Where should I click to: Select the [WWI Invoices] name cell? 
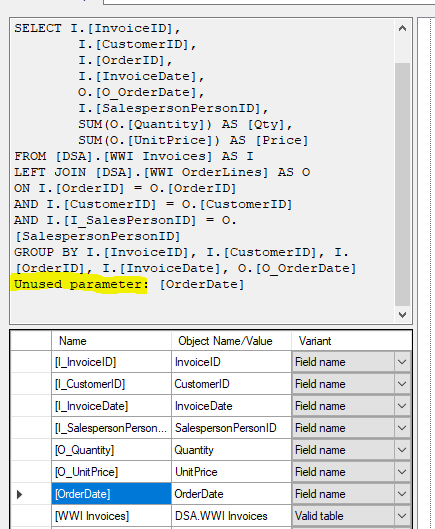pyautogui.click(x=111, y=516)
